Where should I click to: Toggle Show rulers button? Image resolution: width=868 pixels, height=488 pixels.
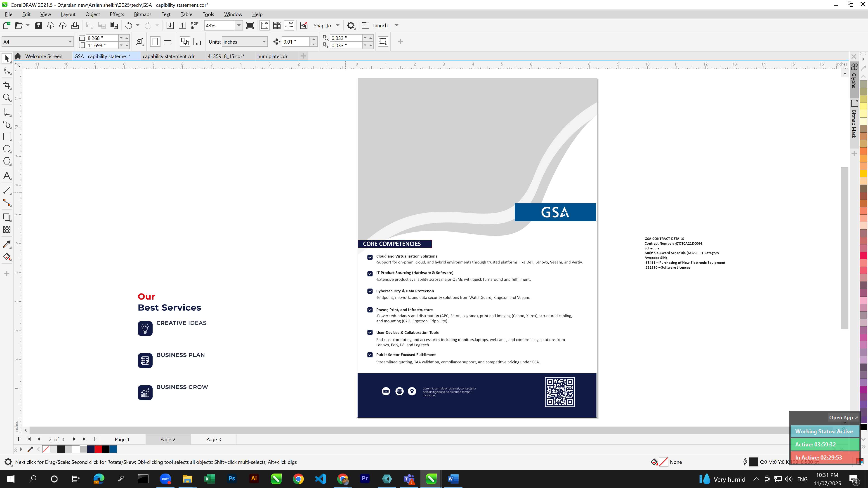[x=264, y=25]
